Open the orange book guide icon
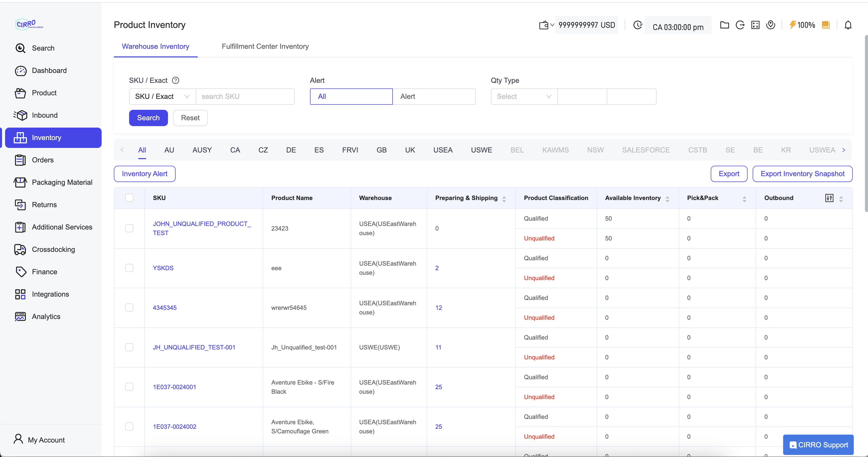 click(826, 25)
